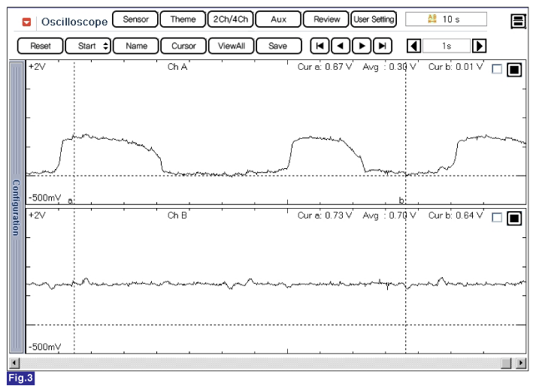Jump to first record with skip-start icon
This screenshot has width=536, height=392.
point(319,46)
